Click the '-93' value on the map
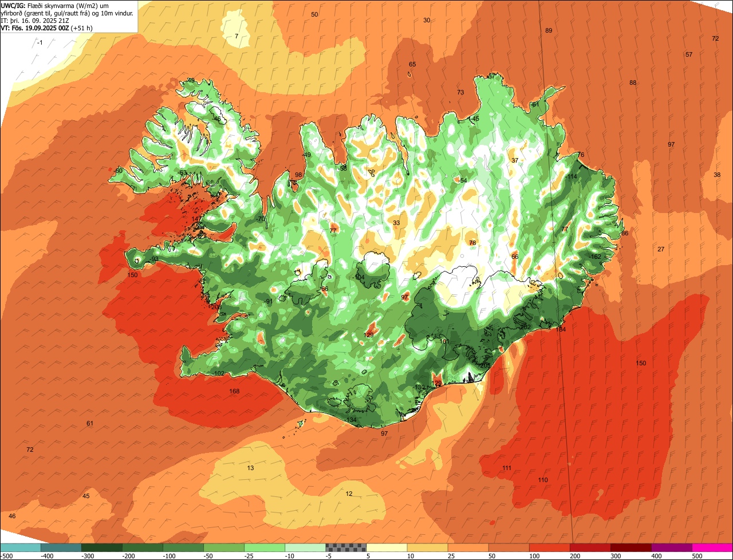Image resolution: width=733 pixels, height=560 pixels. (153, 259)
